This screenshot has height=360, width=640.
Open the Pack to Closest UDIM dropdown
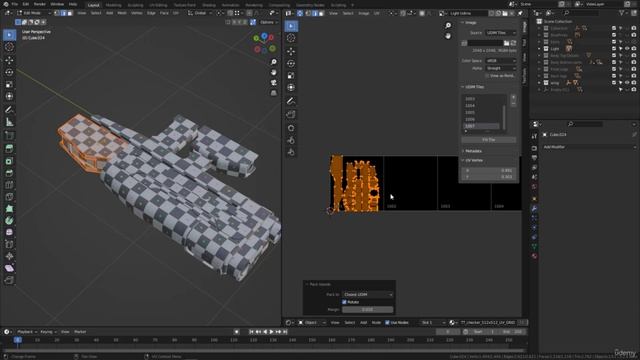click(x=368, y=294)
